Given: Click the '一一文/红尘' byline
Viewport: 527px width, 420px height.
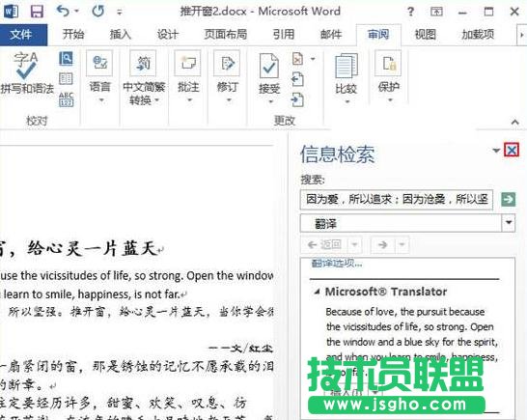Looking at the screenshot, I should 240,349.
